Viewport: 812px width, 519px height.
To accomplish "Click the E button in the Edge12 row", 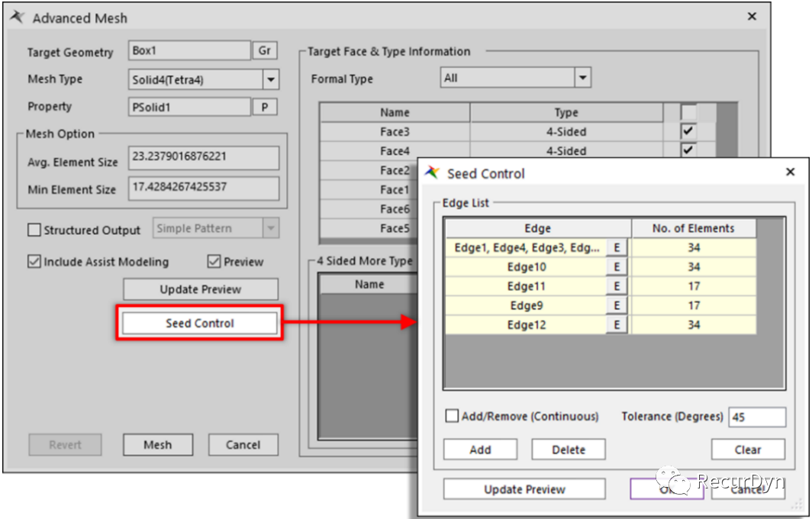I will (617, 325).
